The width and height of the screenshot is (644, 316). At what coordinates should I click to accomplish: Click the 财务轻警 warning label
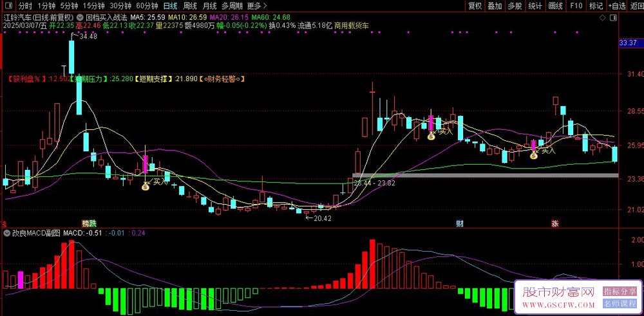222,79
